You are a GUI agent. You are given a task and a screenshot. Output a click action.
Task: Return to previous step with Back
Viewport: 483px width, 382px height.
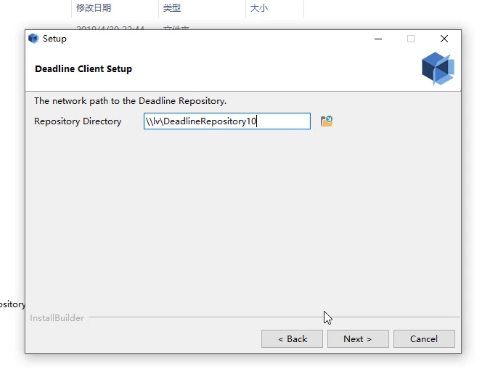(x=292, y=339)
